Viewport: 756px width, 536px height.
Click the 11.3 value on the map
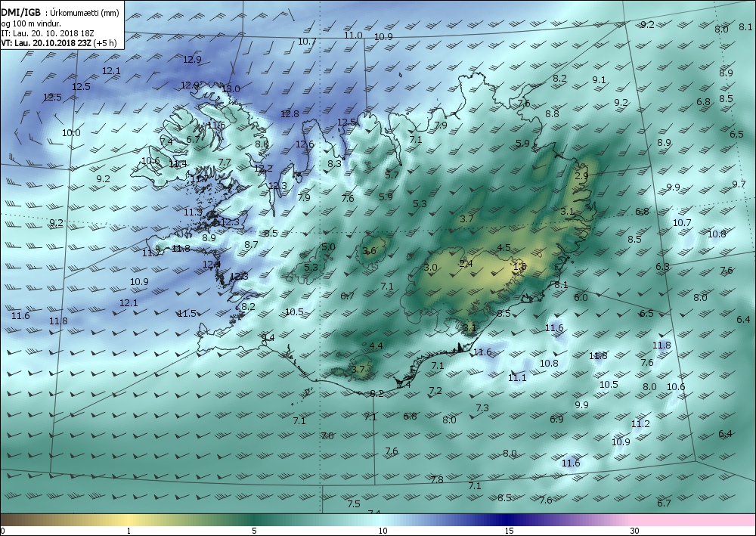click(193, 212)
